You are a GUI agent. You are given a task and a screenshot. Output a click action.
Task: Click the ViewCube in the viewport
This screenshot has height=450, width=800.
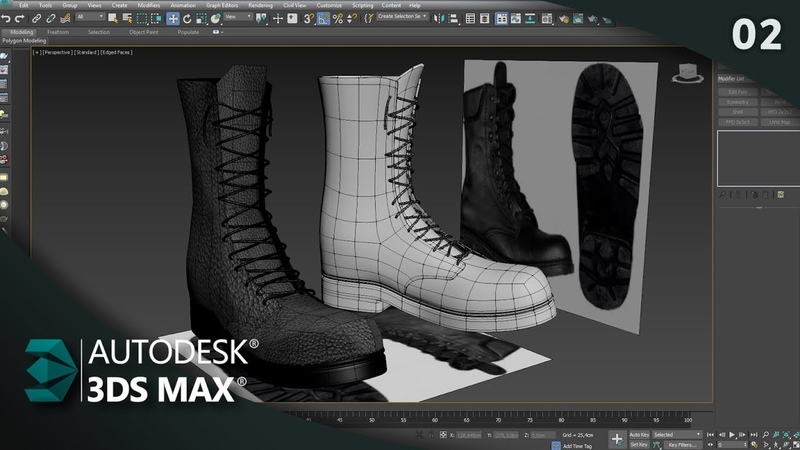point(687,73)
